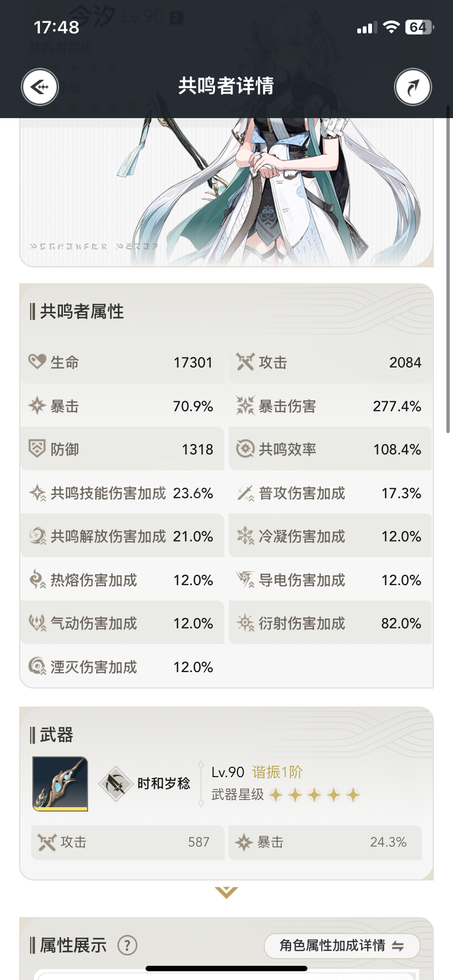Open the 属性展示 help question mark
The width and height of the screenshot is (453, 980).
127,945
